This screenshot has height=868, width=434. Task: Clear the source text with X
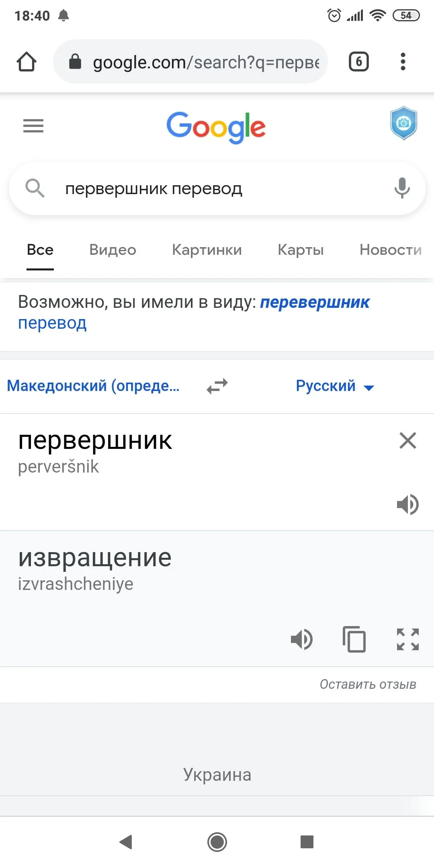point(407,440)
